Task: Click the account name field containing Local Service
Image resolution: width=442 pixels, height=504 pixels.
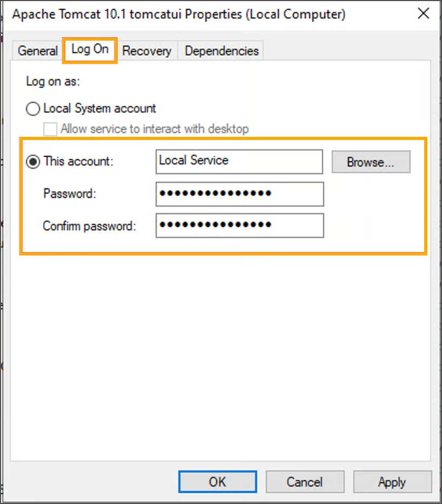Action: (239, 161)
